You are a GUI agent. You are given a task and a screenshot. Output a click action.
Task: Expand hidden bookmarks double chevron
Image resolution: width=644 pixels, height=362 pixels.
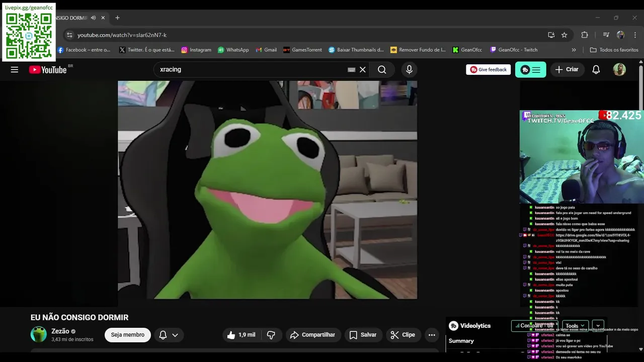574,50
